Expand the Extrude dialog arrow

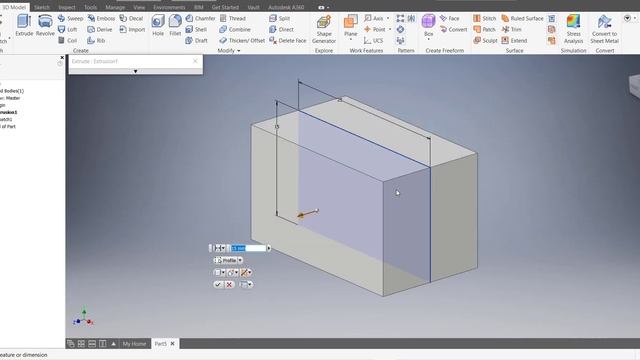tap(136, 71)
